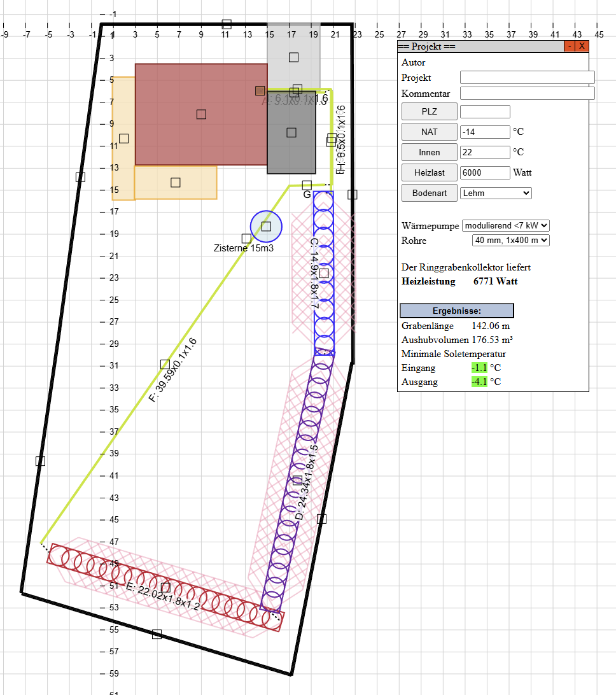Open the Bodenart dropdown showing Lehm
Viewport: 616px width, 695px height.
[x=496, y=192]
